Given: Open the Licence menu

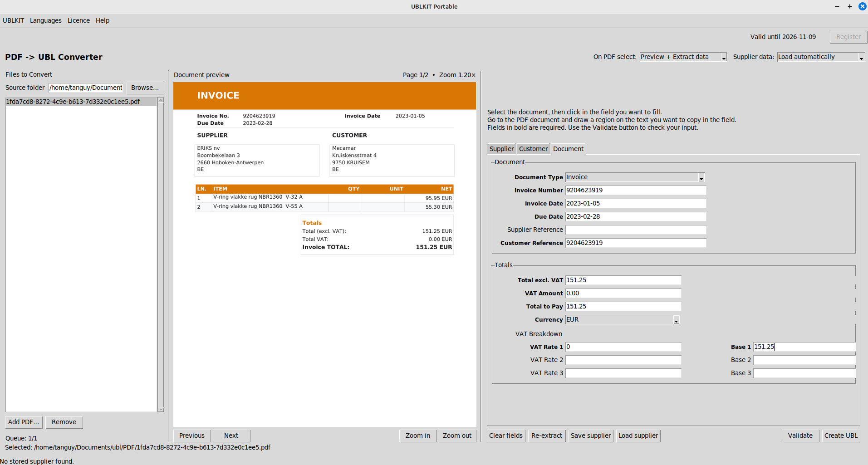Looking at the screenshot, I should [x=78, y=20].
